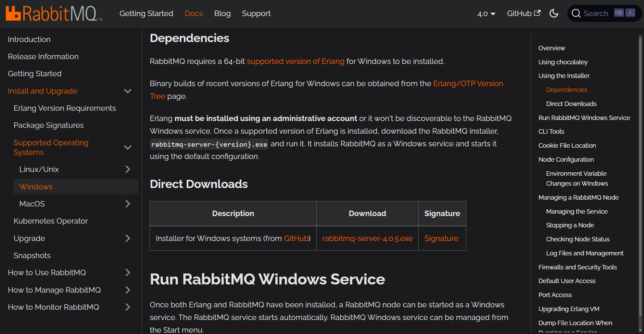Jump to Managing a RabbitMQ Node
Screen dimensions: 644x334
tap(578, 197)
